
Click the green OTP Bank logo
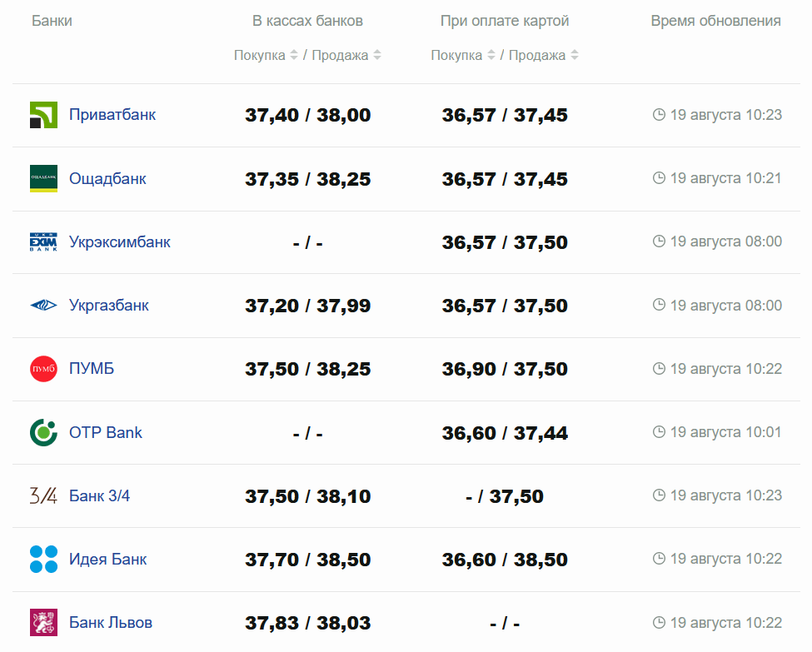click(x=43, y=432)
